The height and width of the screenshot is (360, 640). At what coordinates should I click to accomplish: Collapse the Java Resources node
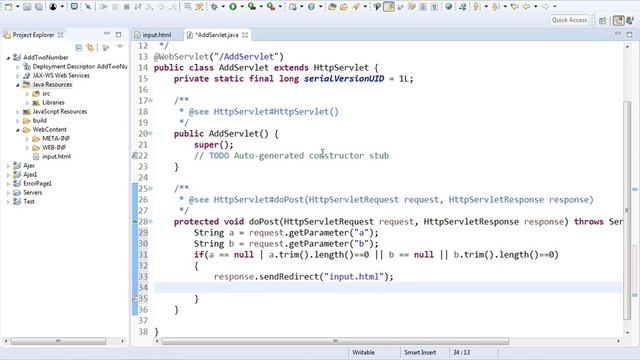18,85
